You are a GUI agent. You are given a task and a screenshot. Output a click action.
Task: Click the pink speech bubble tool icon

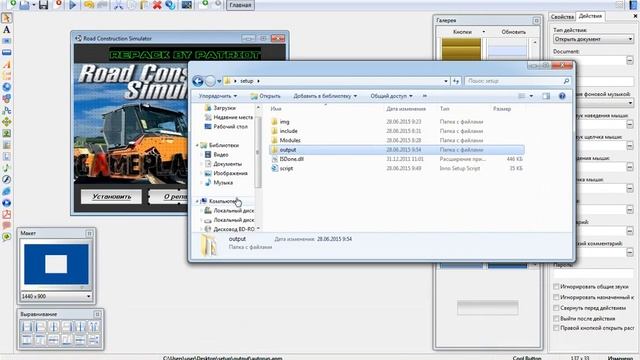pyautogui.click(x=7, y=225)
